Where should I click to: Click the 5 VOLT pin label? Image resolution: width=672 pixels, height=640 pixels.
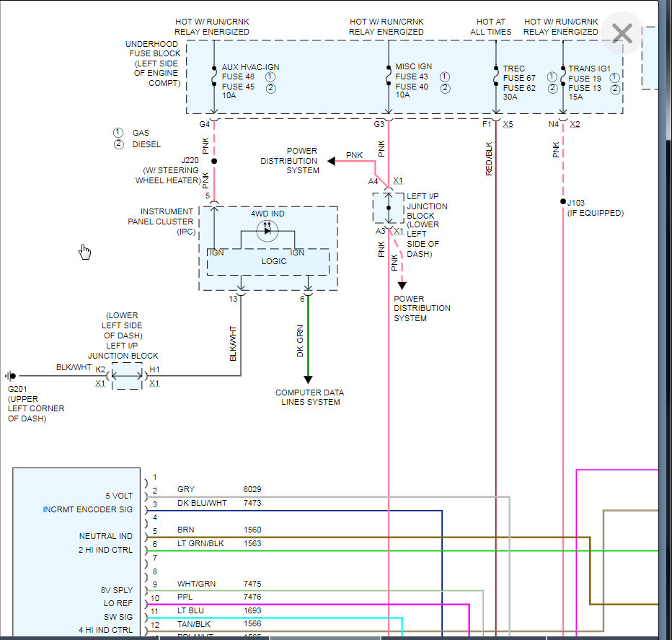click(119, 496)
